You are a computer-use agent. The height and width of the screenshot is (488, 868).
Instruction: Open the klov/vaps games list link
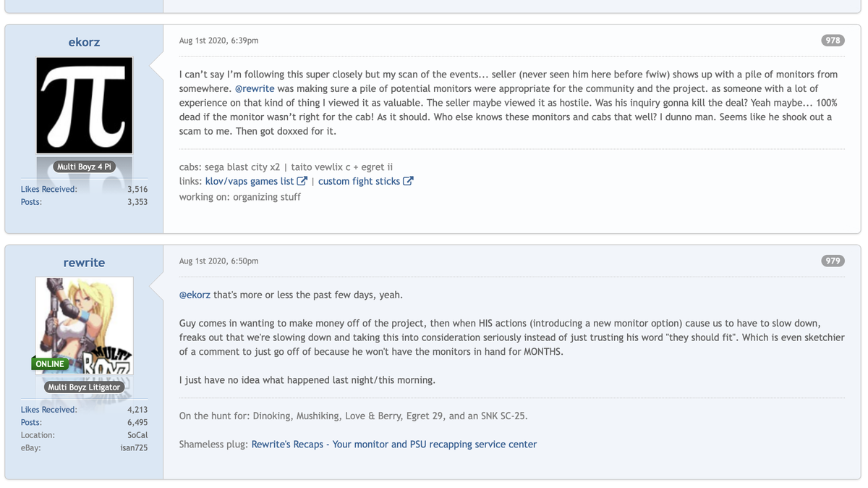250,181
